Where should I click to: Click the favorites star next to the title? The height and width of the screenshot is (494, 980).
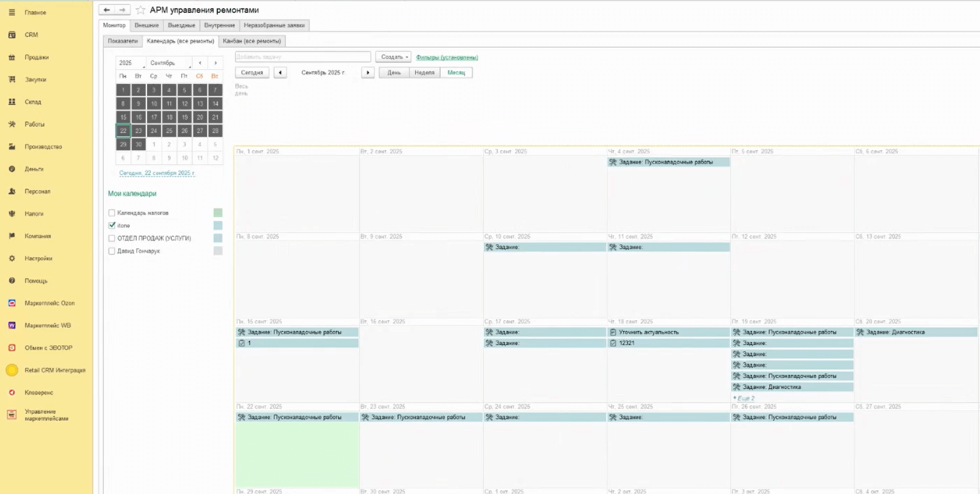pos(140,10)
